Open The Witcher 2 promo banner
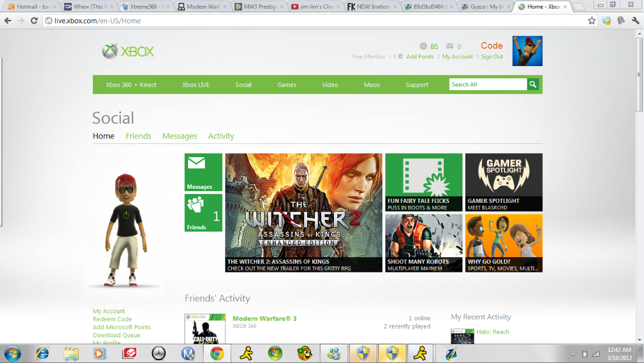The width and height of the screenshot is (644, 363). (x=304, y=213)
